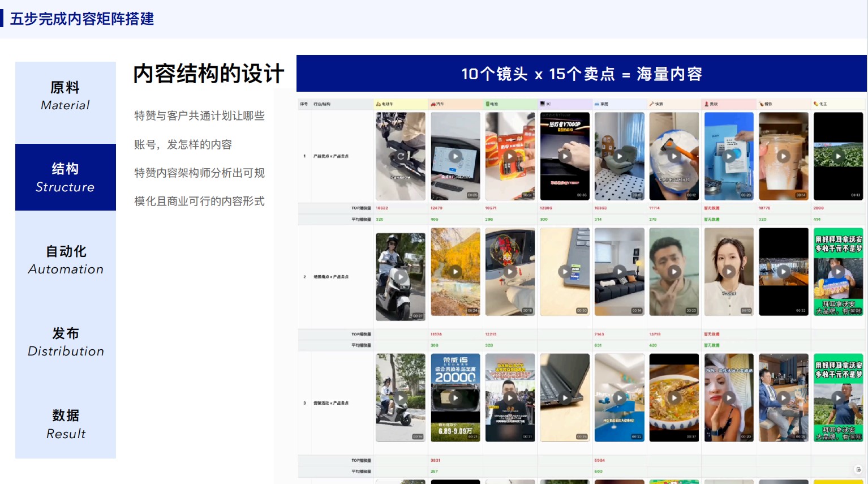This screenshot has height=484, width=868.
Task: Open the 数据 Result section
Action: point(66,424)
